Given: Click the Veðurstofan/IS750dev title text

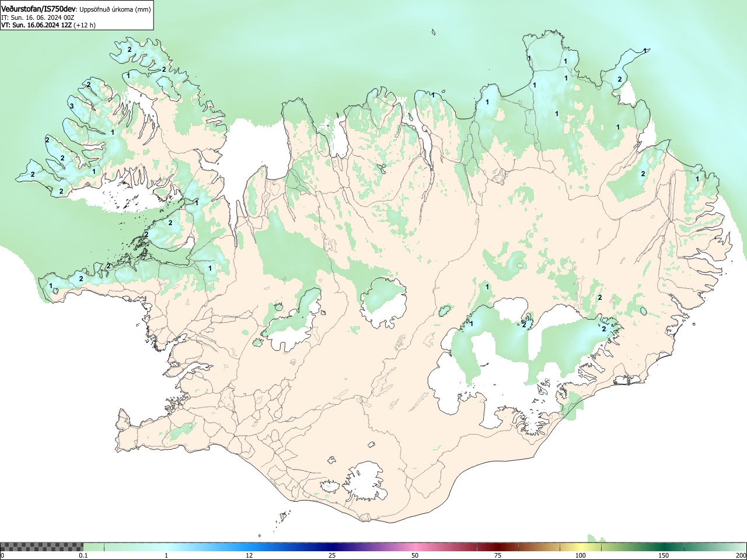Looking at the screenshot, I should click(x=39, y=9).
